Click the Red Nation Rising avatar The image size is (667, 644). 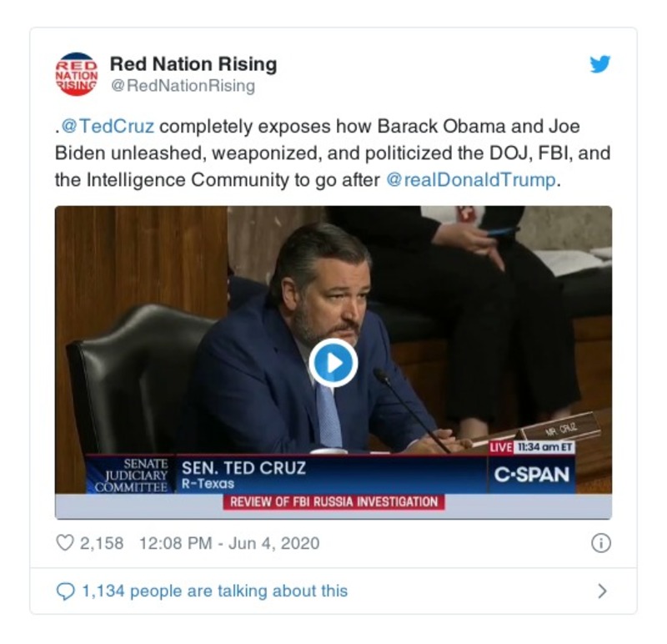pyautogui.click(x=76, y=73)
